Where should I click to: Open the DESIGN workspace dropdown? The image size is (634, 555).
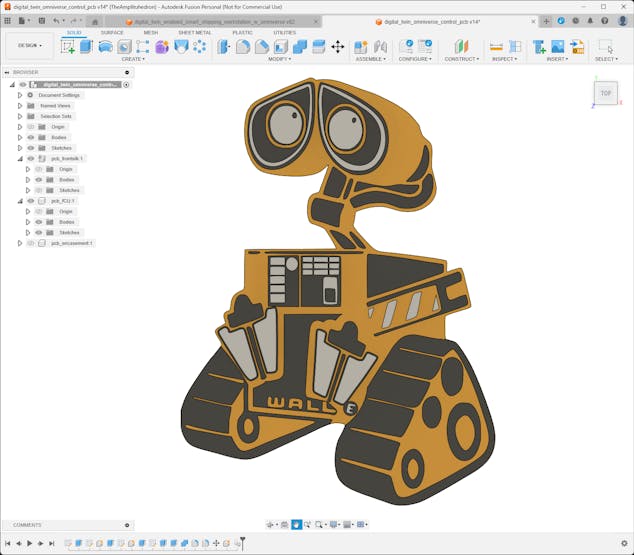click(x=30, y=45)
